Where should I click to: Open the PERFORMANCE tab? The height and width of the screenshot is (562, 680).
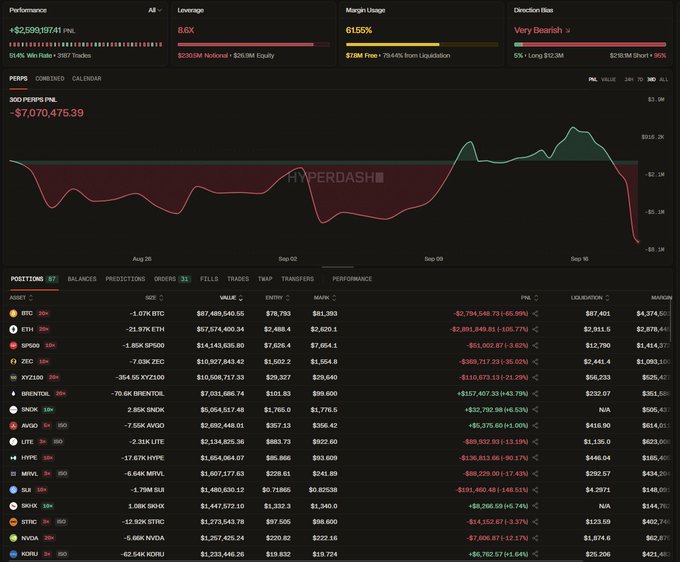tap(352, 279)
